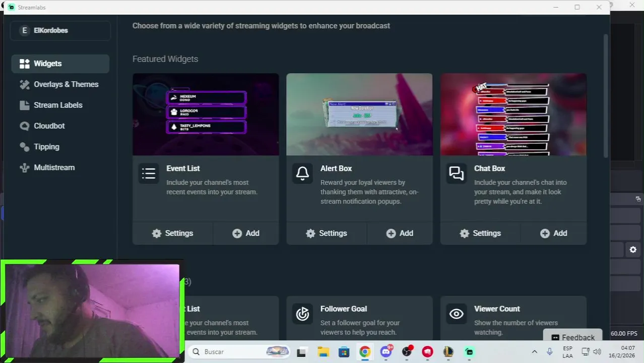Add the Chat Box widget

tap(554, 233)
